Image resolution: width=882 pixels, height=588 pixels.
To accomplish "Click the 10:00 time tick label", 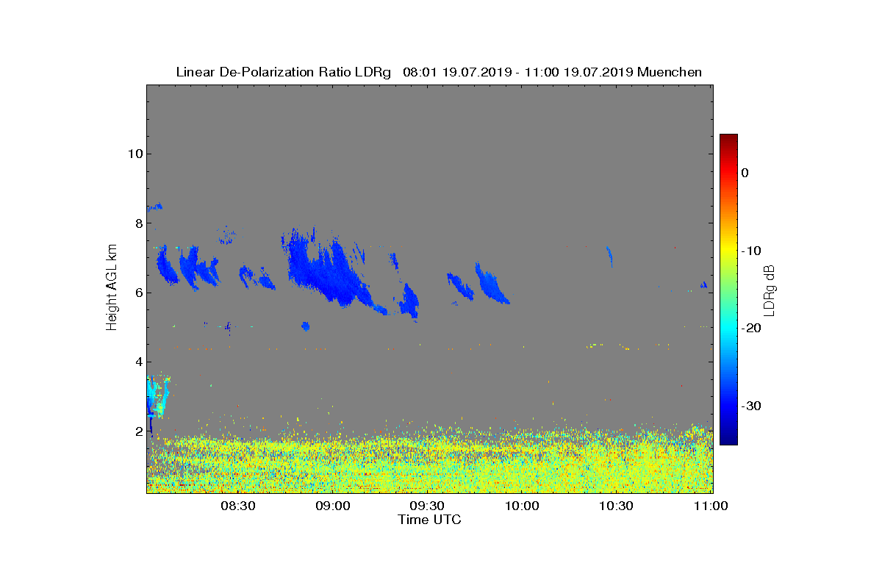I will coord(522,506).
